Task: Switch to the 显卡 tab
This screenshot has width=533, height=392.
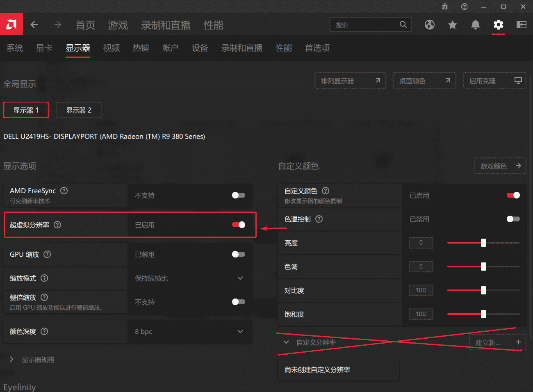Action: [44, 48]
